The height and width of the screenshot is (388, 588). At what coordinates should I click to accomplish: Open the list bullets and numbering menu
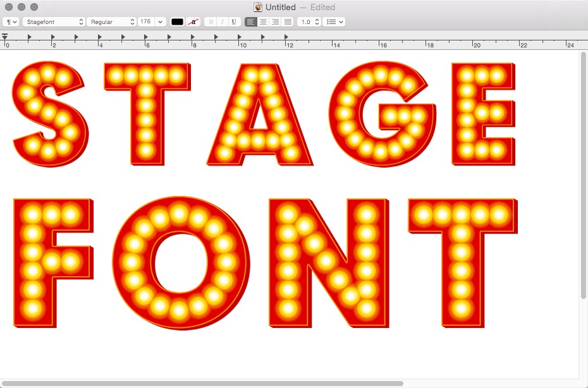pos(334,21)
